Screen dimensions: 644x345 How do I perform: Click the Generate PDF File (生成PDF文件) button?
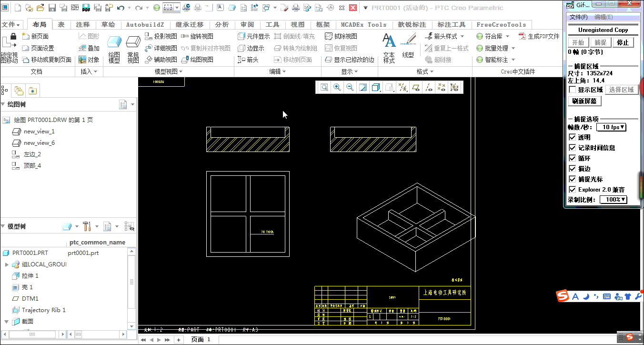[x=539, y=36]
